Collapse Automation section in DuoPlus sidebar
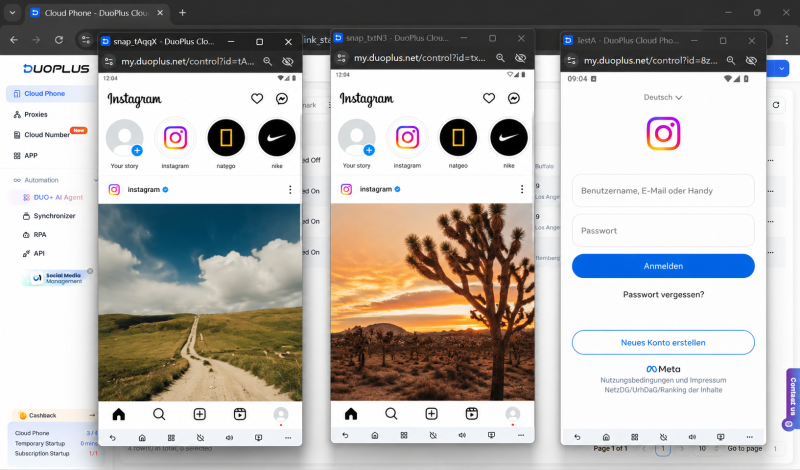Image resolution: width=800 pixels, height=470 pixels. tap(95, 180)
